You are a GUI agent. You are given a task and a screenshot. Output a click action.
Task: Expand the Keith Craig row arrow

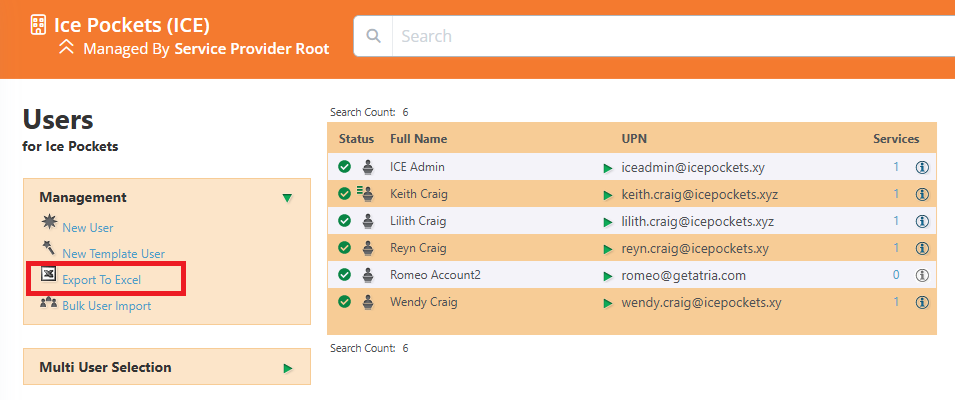click(x=608, y=195)
